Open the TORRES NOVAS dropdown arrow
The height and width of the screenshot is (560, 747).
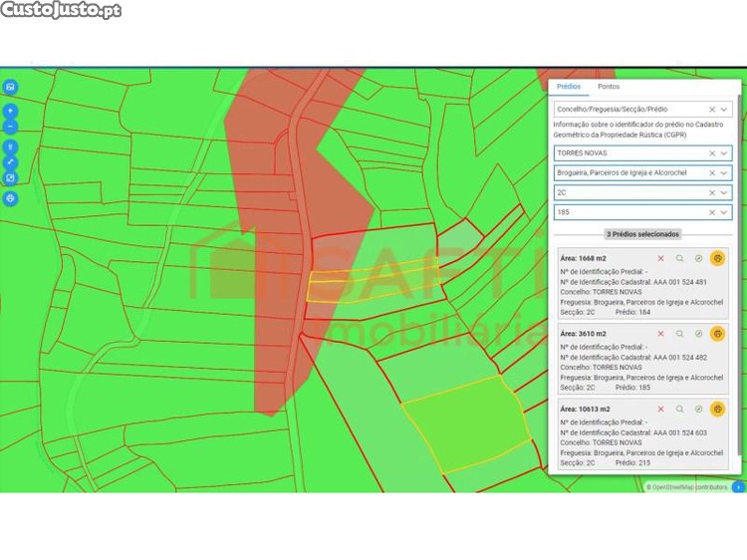(724, 153)
